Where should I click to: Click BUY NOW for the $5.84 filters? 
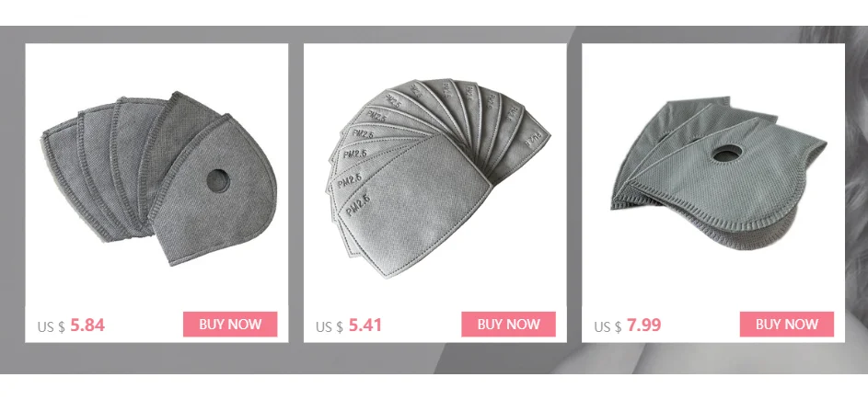coord(230,325)
